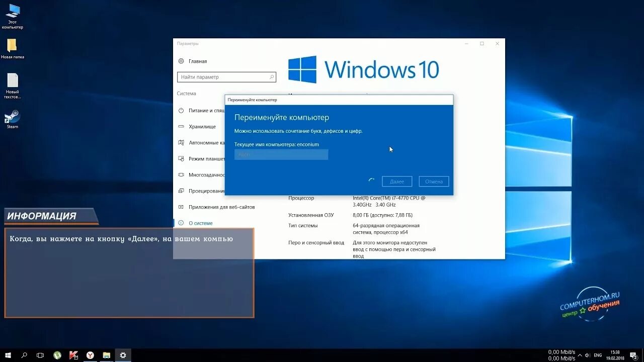
Task: Click the Перо и сенсорный ввод label
Action: 316,242
